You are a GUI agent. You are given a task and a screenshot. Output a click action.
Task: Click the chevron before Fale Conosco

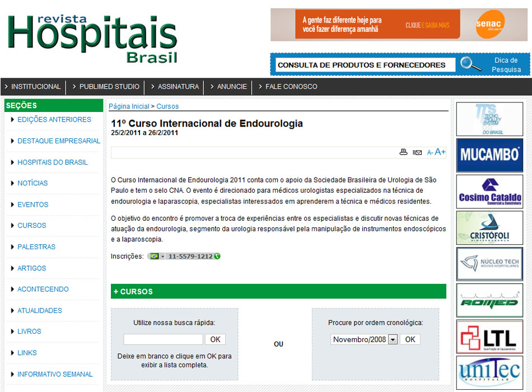coord(260,87)
